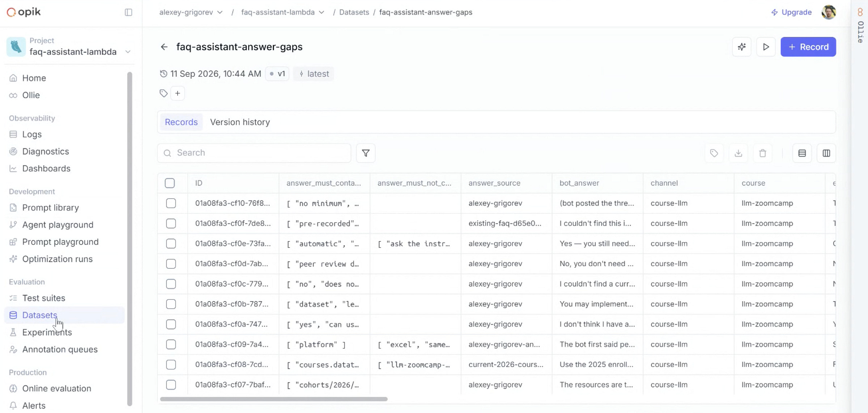Click the + Record button
This screenshot has width=868, height=413.
click(x=808, y=47)
